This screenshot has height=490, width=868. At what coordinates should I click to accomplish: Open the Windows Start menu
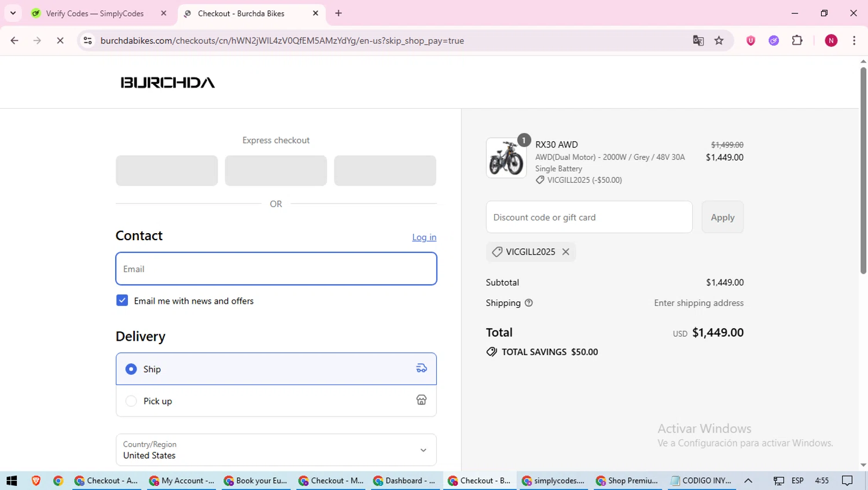[x=12, y=481]
